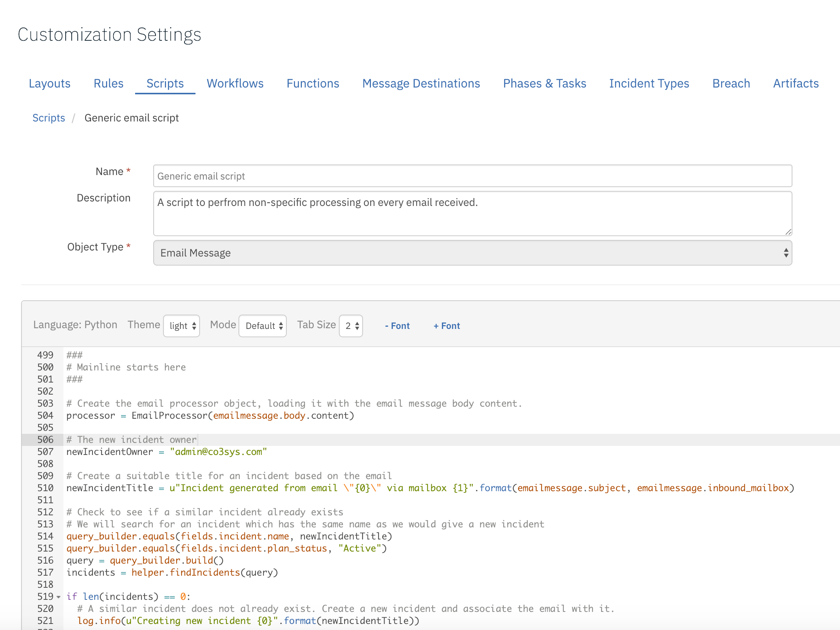Collapse the if block at line 519
This screenshot has width=840, height=630.
point(59,596)
